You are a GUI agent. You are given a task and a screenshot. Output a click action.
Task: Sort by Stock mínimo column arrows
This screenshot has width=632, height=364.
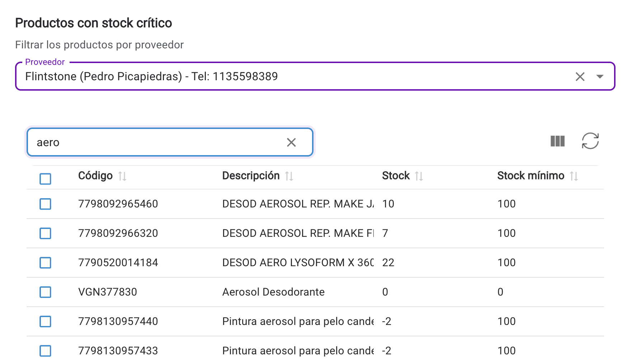(574, 176)
